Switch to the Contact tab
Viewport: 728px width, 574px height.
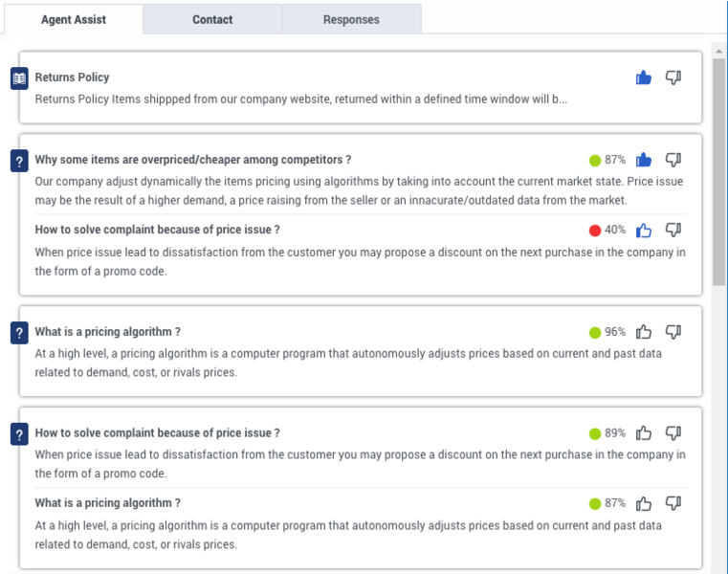[x=212, y=19]
